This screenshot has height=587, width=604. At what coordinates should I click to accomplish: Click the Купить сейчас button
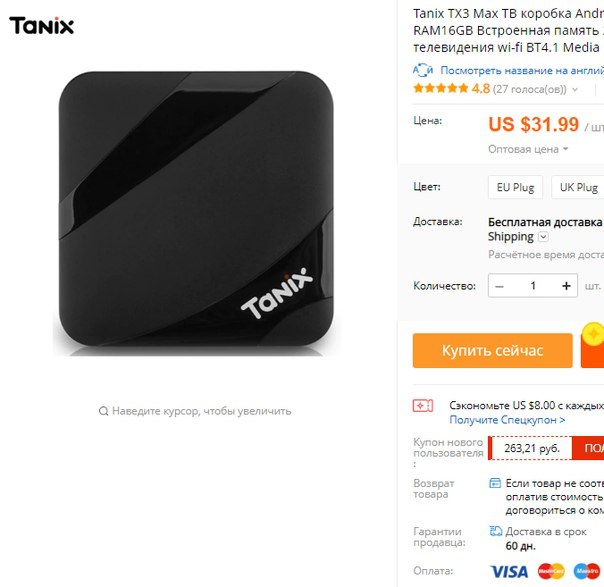point(493,351)
